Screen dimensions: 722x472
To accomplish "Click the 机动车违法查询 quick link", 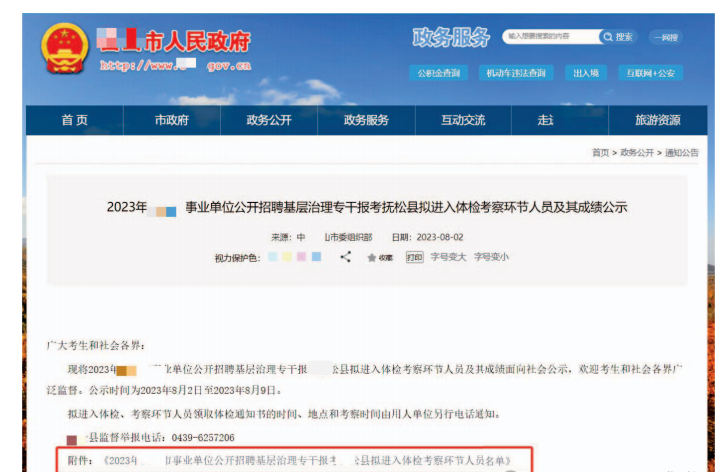I will [x=515, y=73].
